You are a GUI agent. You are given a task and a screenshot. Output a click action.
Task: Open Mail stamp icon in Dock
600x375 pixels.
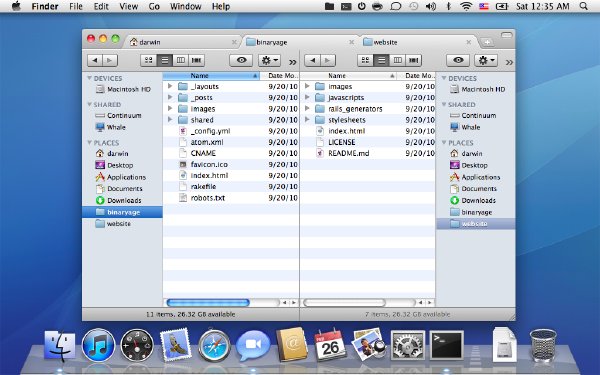[176, 345]
